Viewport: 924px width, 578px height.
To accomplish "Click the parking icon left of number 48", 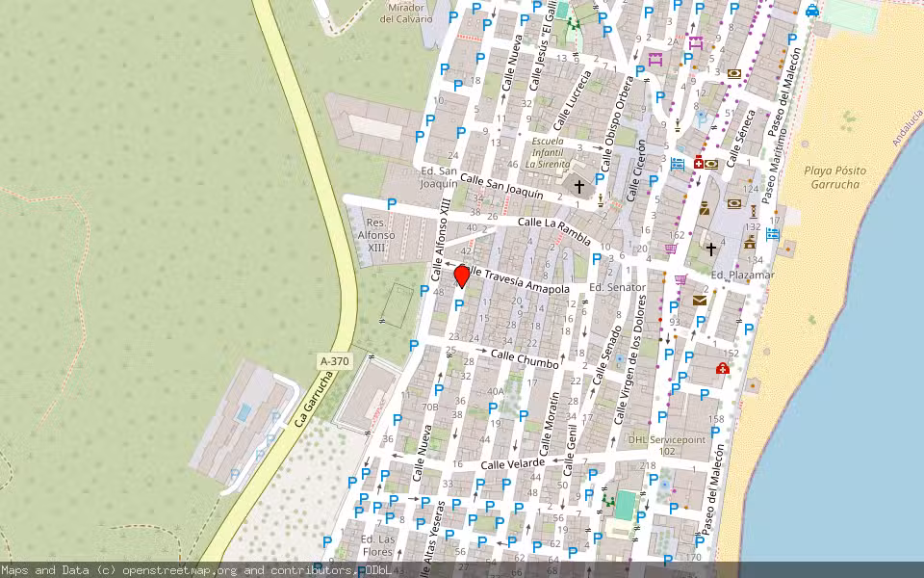I will pyautogui.click(x=423, y=290).
